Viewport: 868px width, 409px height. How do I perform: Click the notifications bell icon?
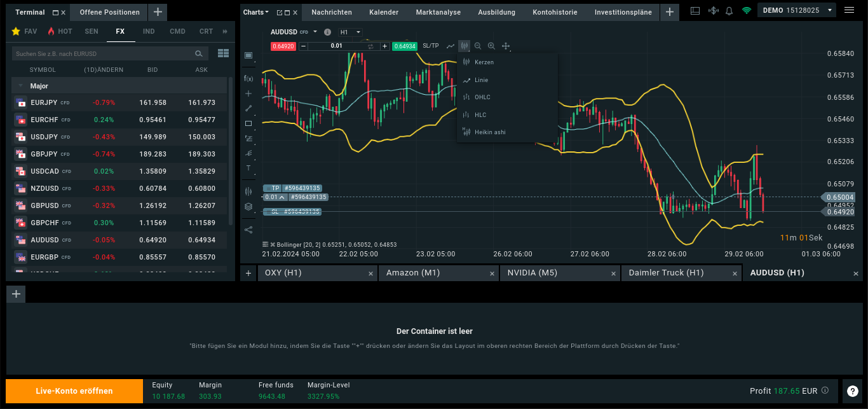click(729, 11)
